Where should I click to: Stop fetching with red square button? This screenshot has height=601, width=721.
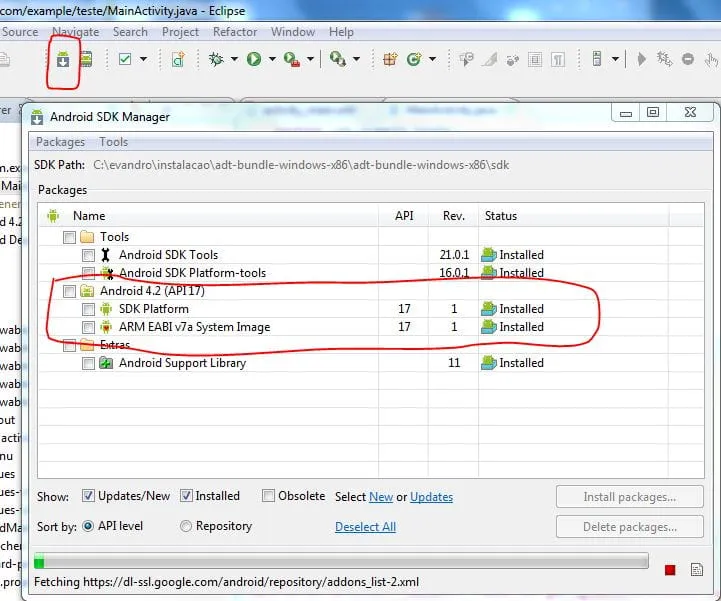point(670,570)
